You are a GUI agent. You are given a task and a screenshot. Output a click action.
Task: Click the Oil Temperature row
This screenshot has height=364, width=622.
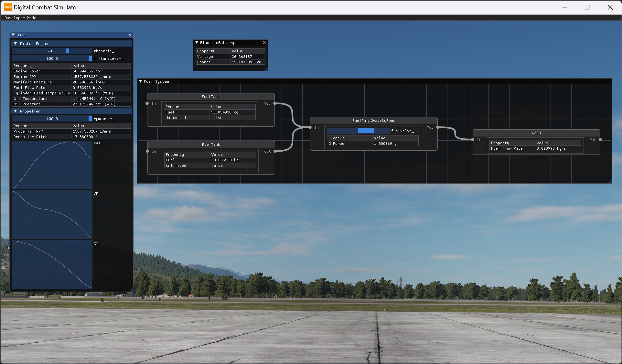coord(71,99)
